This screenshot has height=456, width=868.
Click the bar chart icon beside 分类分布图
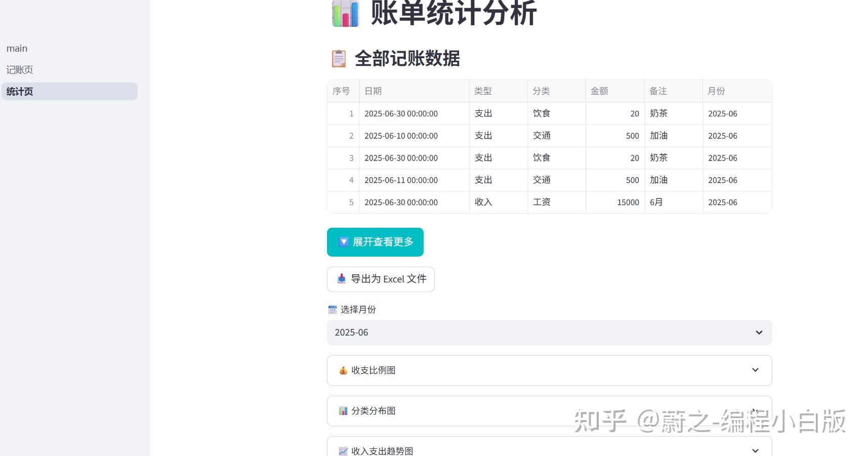(343, 410)
